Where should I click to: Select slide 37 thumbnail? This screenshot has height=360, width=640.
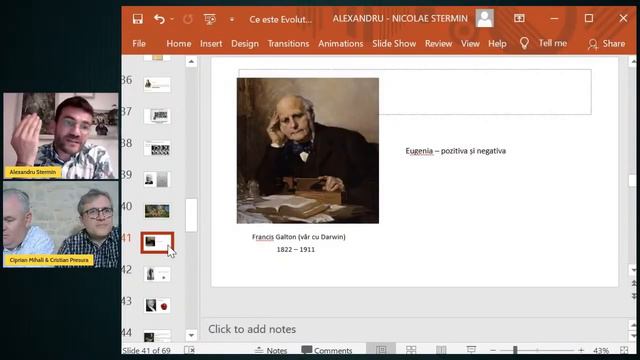pyautogui.click(x=157, y=116)
